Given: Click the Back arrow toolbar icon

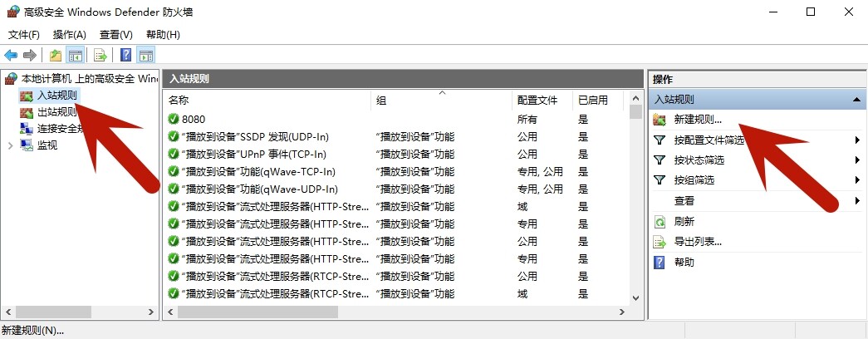Looking at the screenshot, I should [11, 56].
